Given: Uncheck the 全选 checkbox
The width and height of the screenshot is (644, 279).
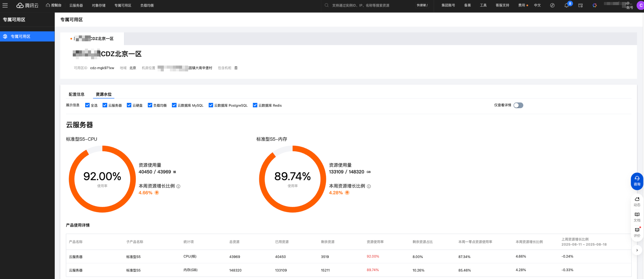Looking at the screenshot, I should (87, 105).
